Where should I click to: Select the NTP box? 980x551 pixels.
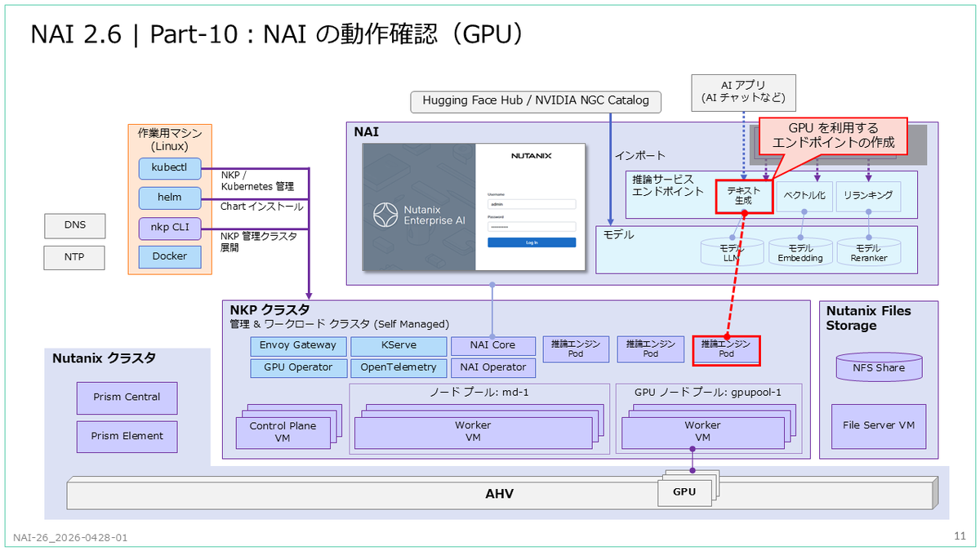(x=74, y=258)
